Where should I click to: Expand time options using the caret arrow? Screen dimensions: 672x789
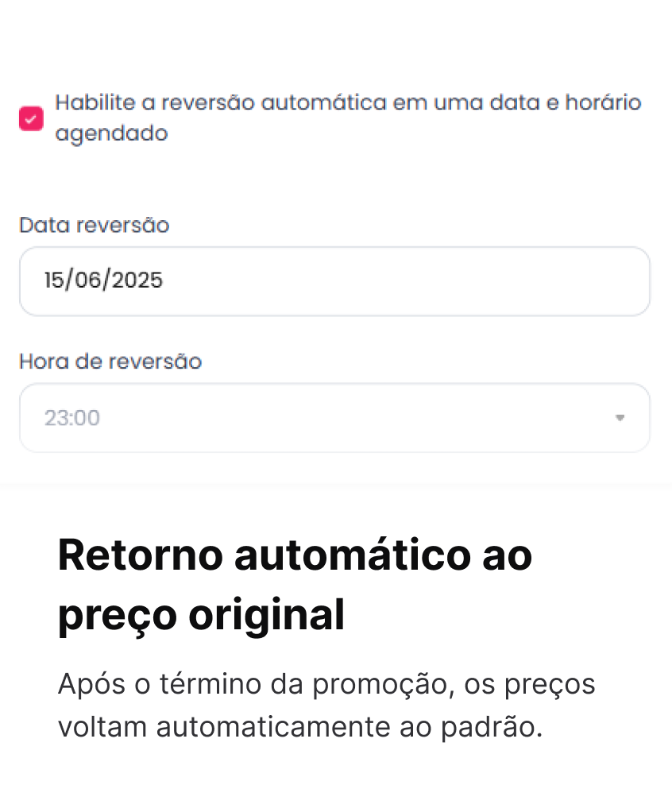pyautogui.click(x=620, y=418)
